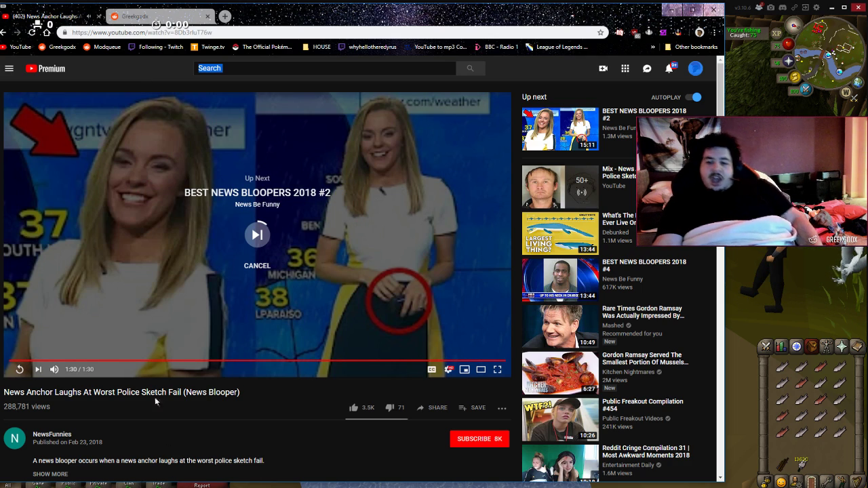Open the NewsFunnies channel name link
The width and height of the screenshot is (868, 488).
pos(52,434)
